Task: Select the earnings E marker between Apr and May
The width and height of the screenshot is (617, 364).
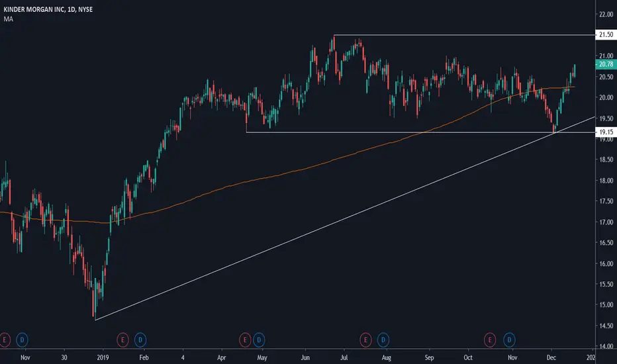Action: [x=245, y=340]
